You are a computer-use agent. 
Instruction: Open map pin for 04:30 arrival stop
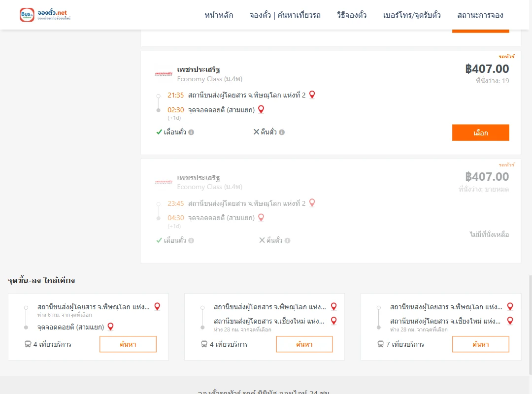pyautogui.click(x=261, y=218)
